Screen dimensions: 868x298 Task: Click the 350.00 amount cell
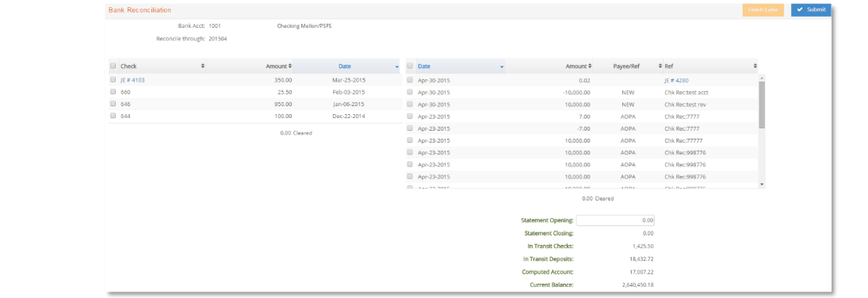[283, 80]
